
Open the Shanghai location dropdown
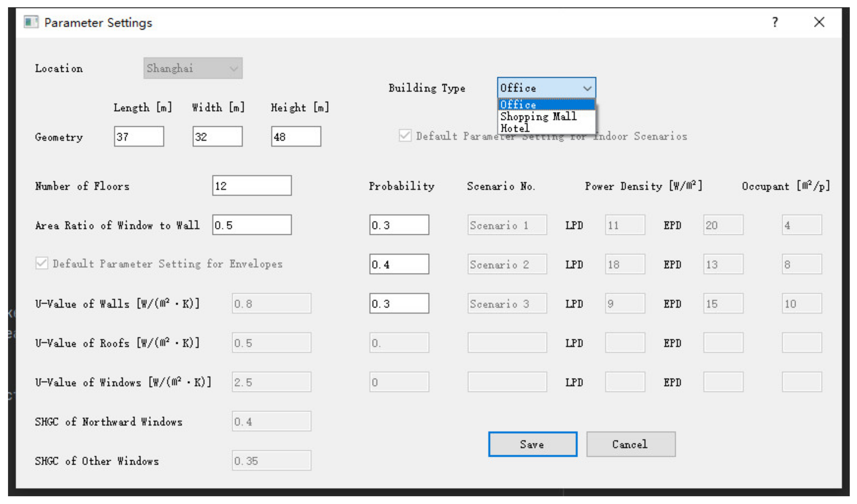[193, 68]
